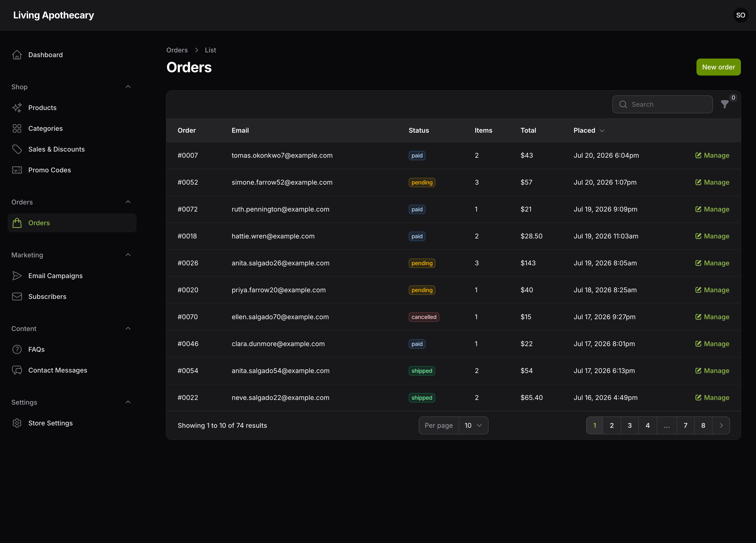This screenshot has width=756, height=543.
Task: Click the New order button
Action: click(718, 67)
